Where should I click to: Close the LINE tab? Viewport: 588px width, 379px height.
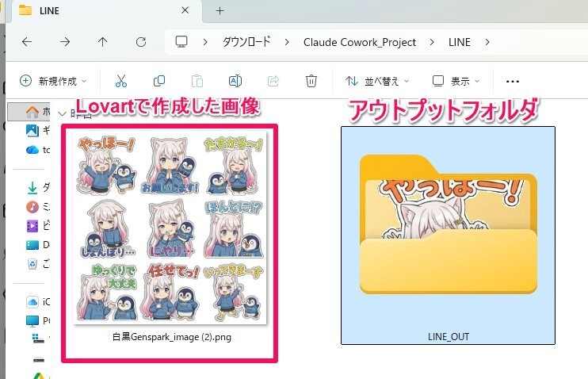(x=185, y=10)
